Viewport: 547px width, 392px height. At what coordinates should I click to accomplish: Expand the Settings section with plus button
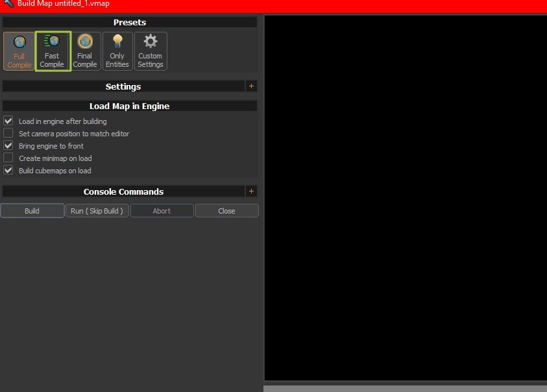click(251, 86)
